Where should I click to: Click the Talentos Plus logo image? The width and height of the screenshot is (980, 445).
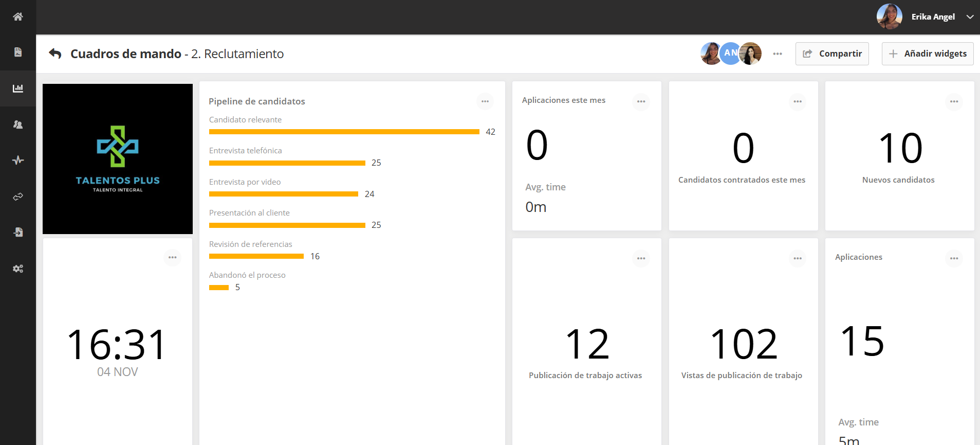(x=118, y=159)
